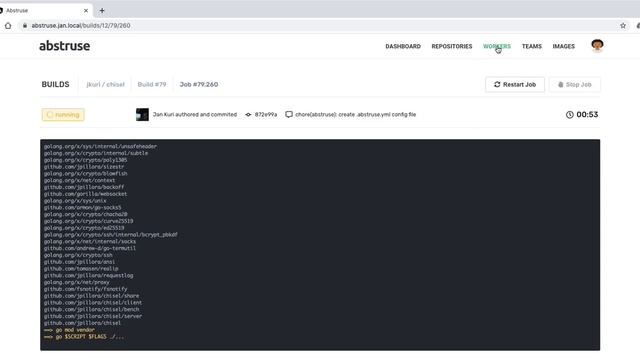Click log line golang.org/x/crypto/ssh/internal/bcrypt_pbkdf
The width and height of the screenshot is (640, 360).
point(111,235)
